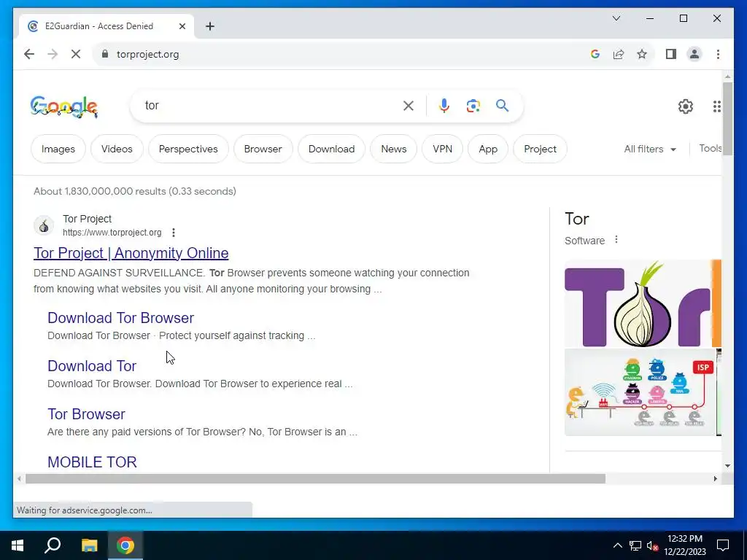Expand the All filters dropdown
The height and width of the screenshot is (560, 747).
point(650,149)
